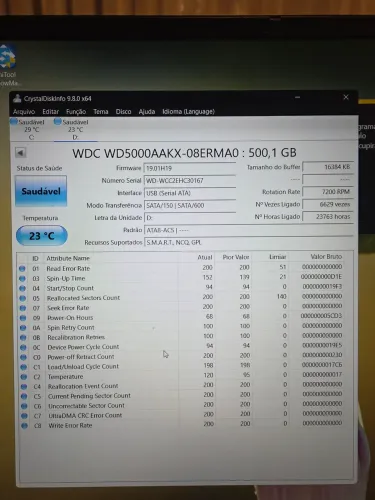Click status dot for Current Pending Sector Count

(24, 397)
